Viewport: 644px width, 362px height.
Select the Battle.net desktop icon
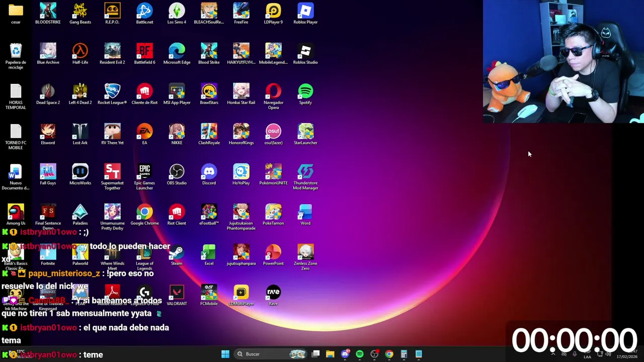click(x=144, y=14)
